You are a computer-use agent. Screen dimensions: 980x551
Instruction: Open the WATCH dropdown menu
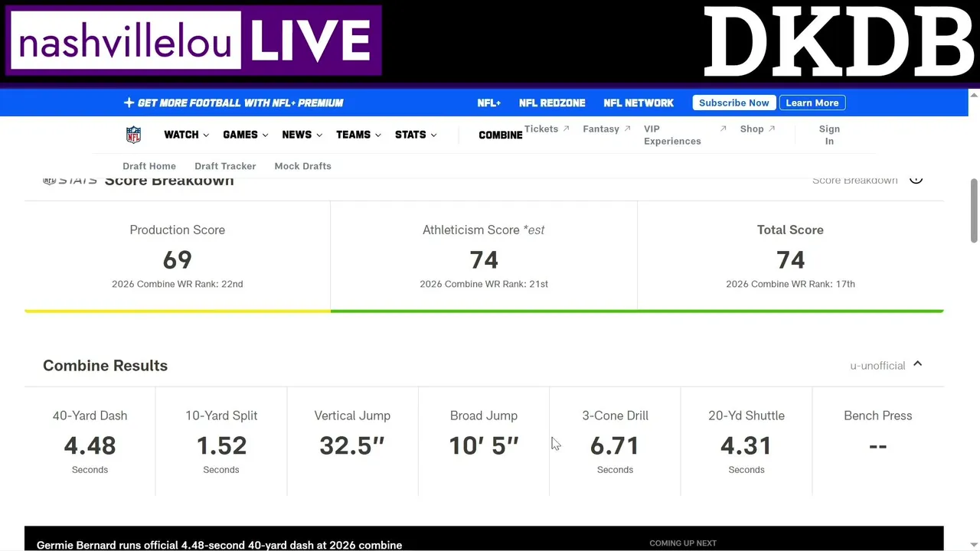tap(187, 135)
